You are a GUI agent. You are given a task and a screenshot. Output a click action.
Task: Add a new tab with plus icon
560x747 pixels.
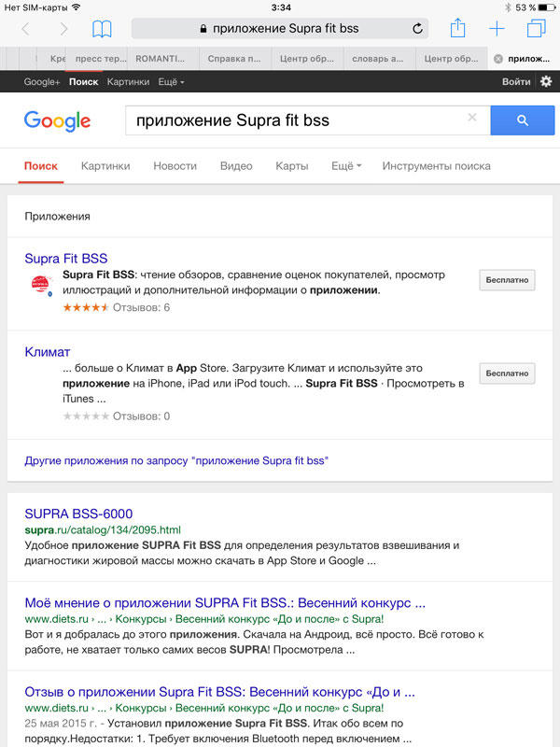pyautogui.click(x=497, y=29)
